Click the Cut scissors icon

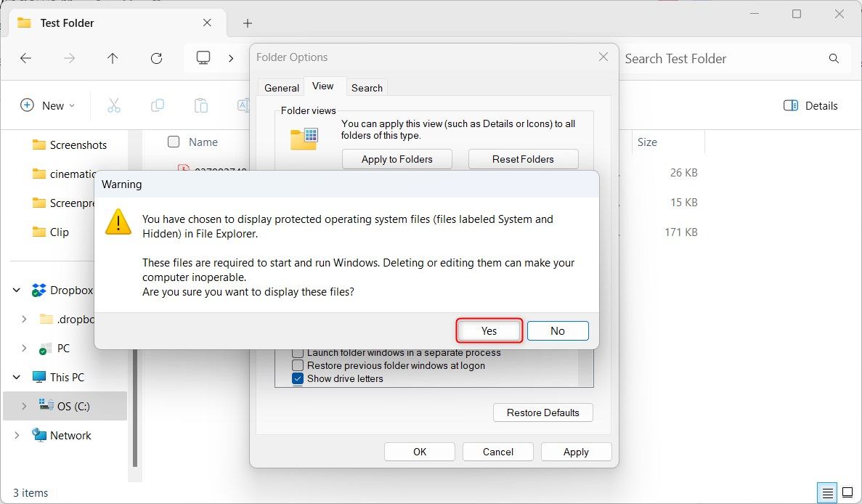click(x=114, y=105)
